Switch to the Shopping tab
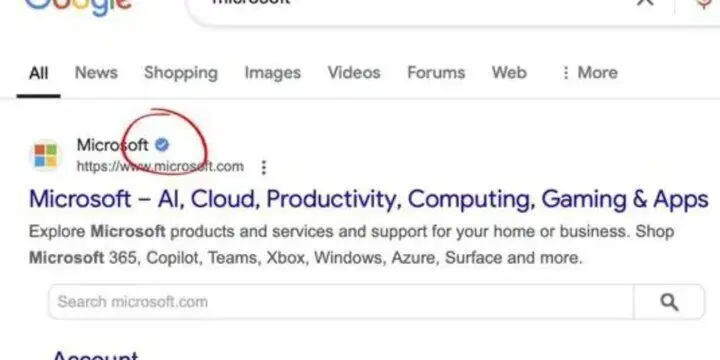720x360 pixels. (181, 73)
